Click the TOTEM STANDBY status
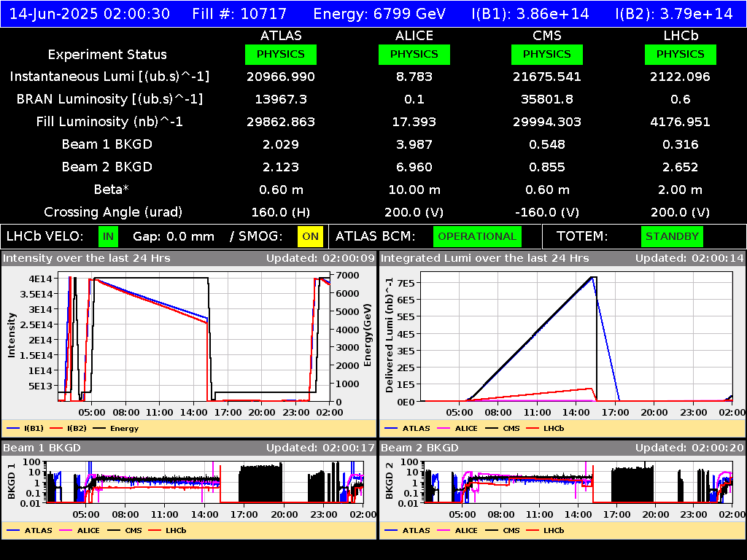The image size is (747, 560). (672, 237)
